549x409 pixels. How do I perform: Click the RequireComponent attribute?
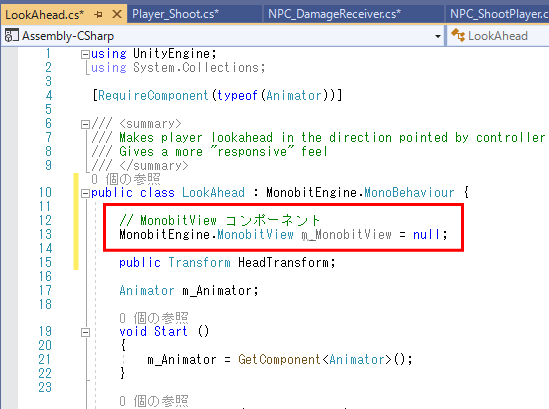click(153, 95)
